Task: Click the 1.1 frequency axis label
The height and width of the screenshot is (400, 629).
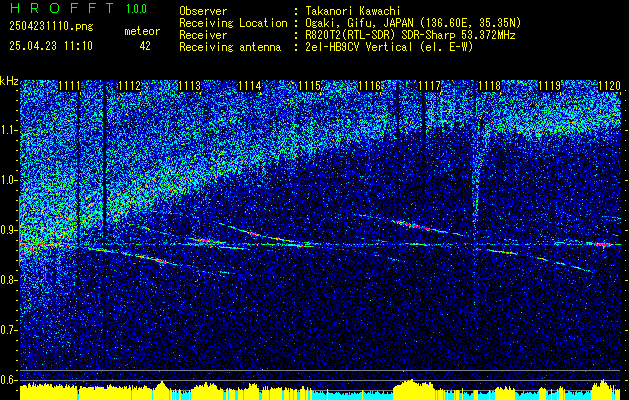Action: 7,130
